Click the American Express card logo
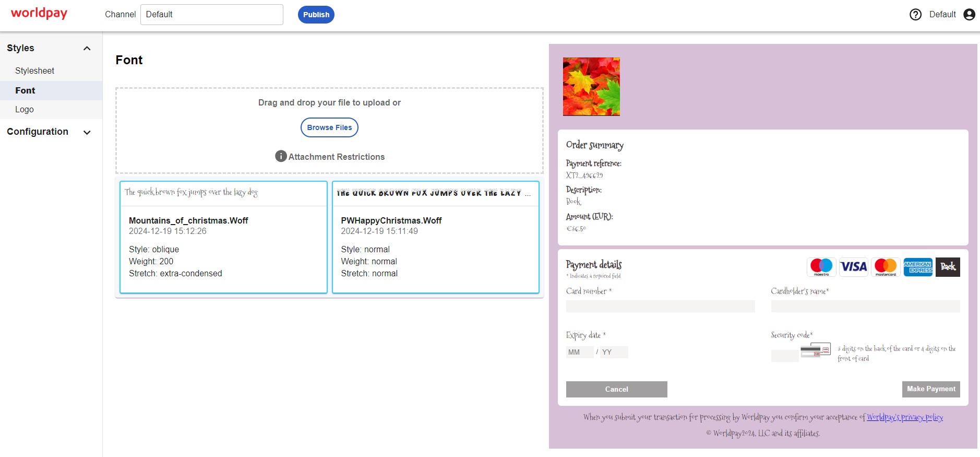980x457 pixels. click(x=918, y=267)
